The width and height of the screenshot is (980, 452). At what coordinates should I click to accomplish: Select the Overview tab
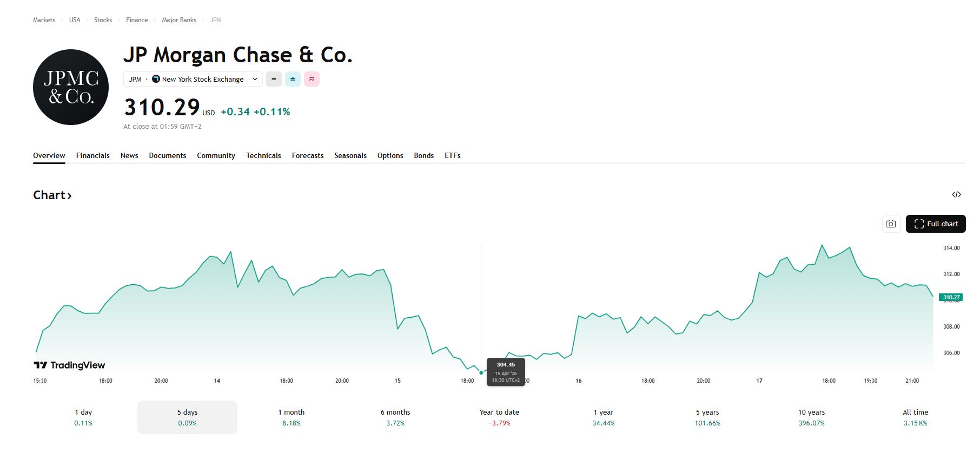(x=49, y=155)
